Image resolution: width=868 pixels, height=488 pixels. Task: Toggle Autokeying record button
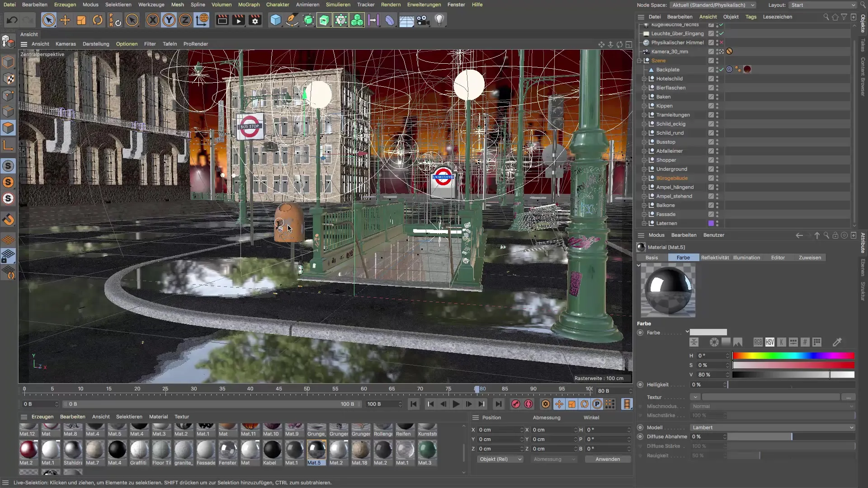[x=528, y=404]
